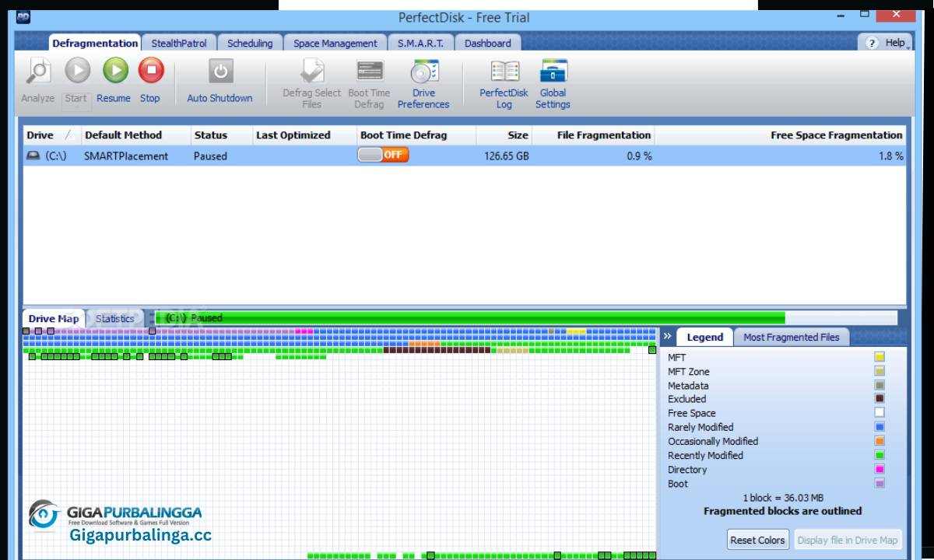This screenshot has height=560, width=934.
Task: Change the Metadata gray color swatch
Action: pyautogui.click(x=880, y=385)
